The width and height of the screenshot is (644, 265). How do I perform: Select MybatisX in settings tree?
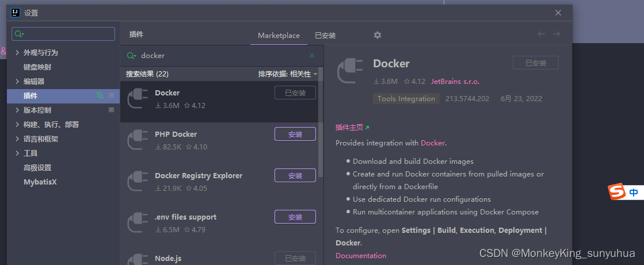[40, 182]
